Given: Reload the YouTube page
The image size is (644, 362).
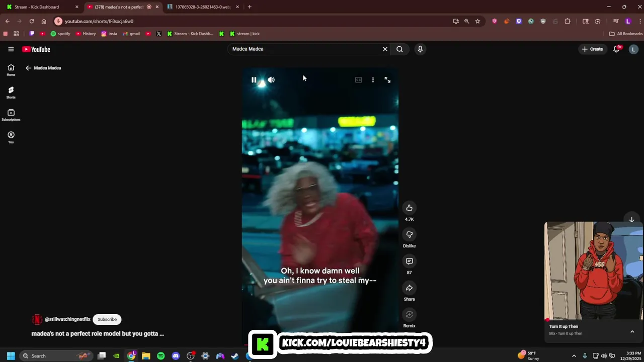Looking at the screenshot, I should [x=32, y=21].
